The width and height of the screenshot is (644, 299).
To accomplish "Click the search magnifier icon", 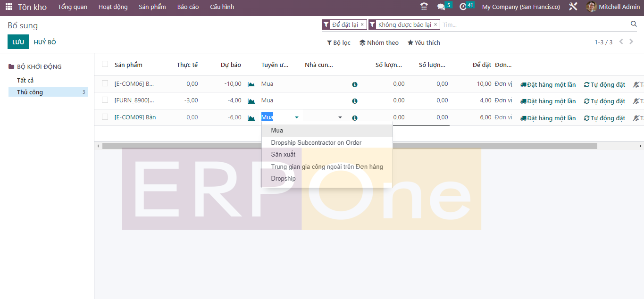I will [x=634, y=24].
